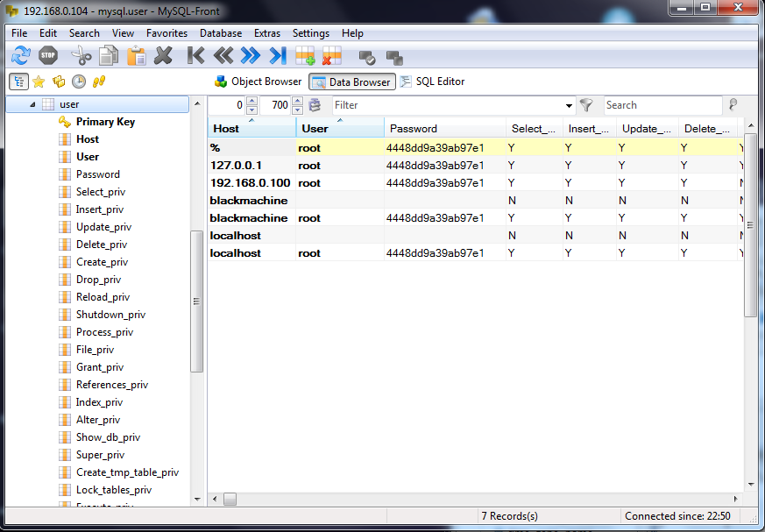The height and width of the screenshot is (532, 765).
Task: Click the yellow footprints icon
Action: [x=99, y=82]
